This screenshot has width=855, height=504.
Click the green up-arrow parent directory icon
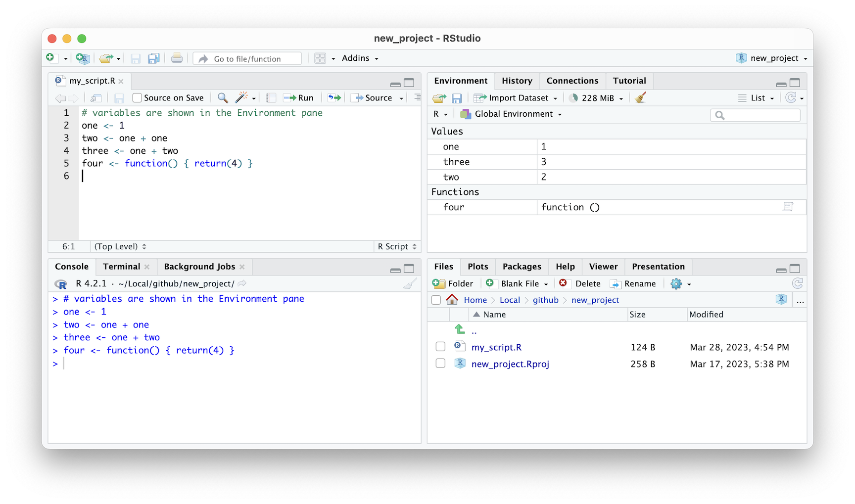460,329
